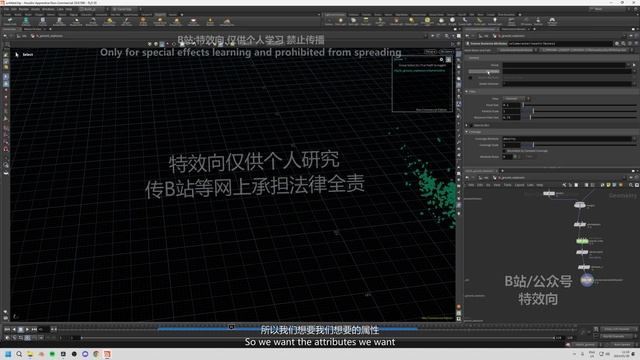Collapse the Filter parameter section

pyautogui.click(x=467, y=91)
